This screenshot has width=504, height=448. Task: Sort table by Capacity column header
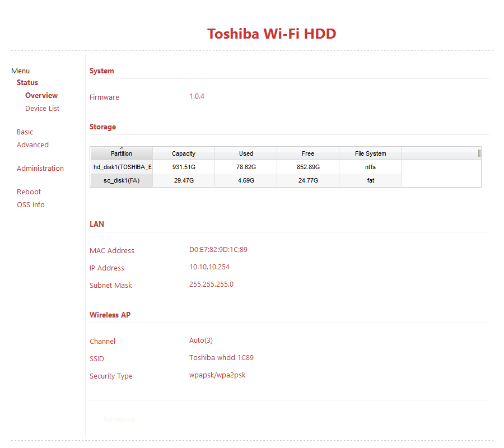point(184,153)
